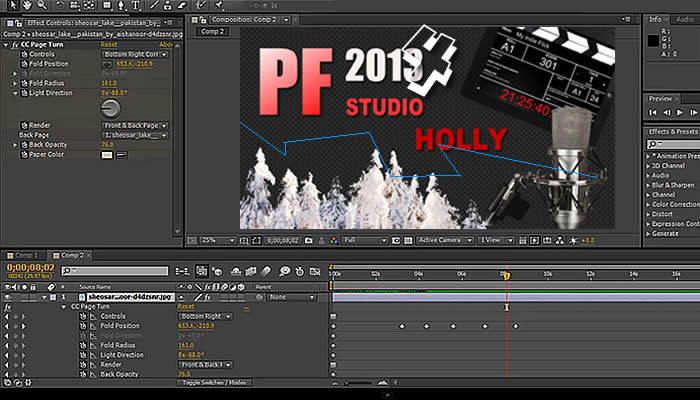Select the Hand tool

click(27, 5)
